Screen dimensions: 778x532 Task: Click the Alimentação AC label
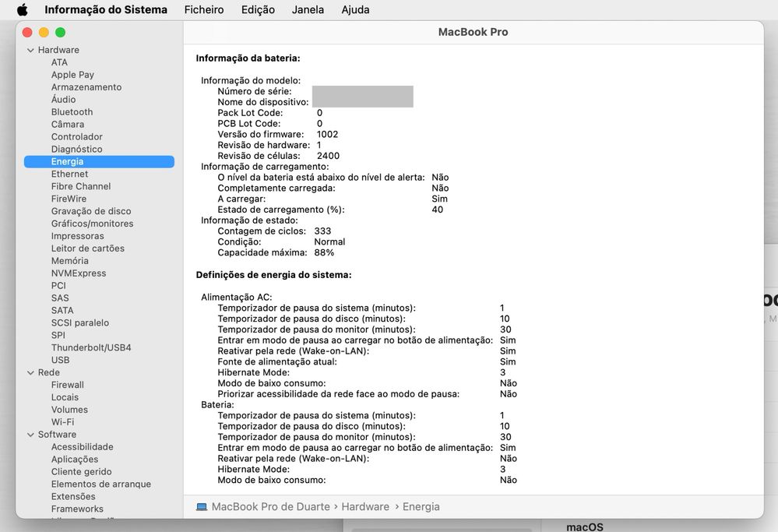point(237,298)
